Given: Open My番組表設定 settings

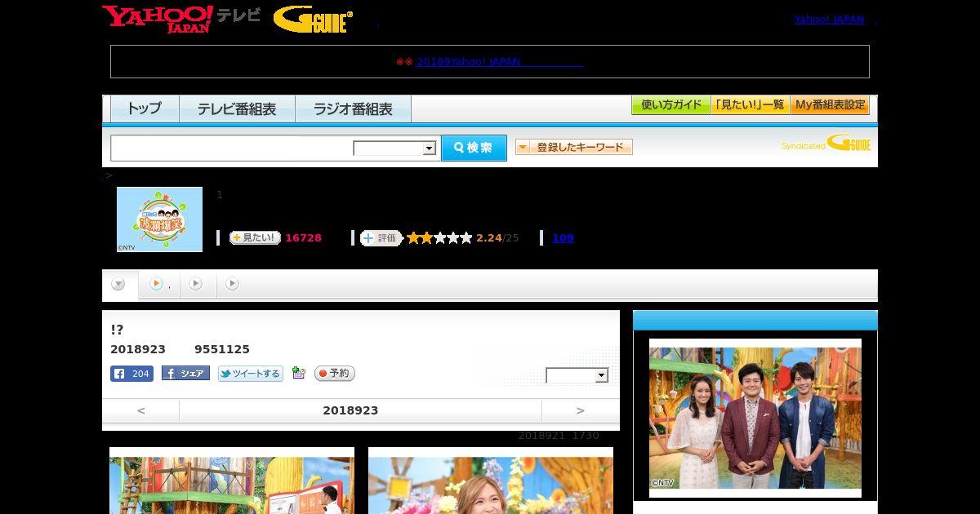Looking at the screenshot, I should tap(830, 104).
